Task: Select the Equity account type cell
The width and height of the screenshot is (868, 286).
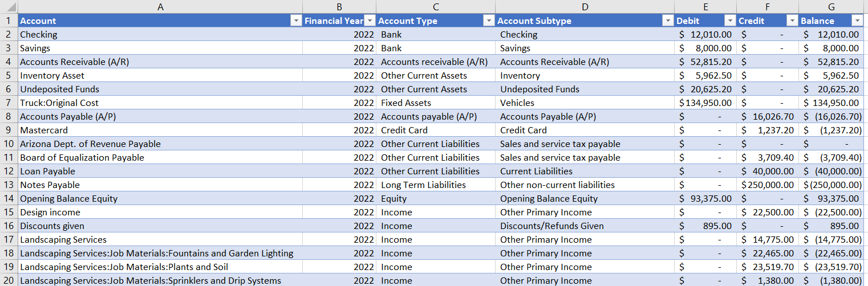Action: coord(436,198)
